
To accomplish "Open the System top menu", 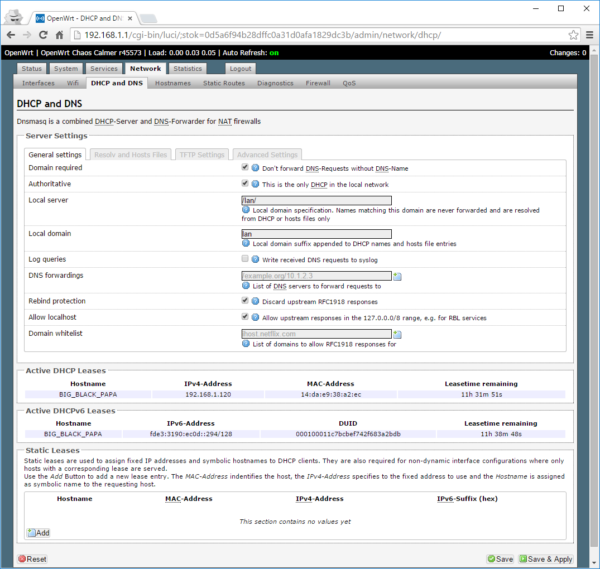I will 66,68.
